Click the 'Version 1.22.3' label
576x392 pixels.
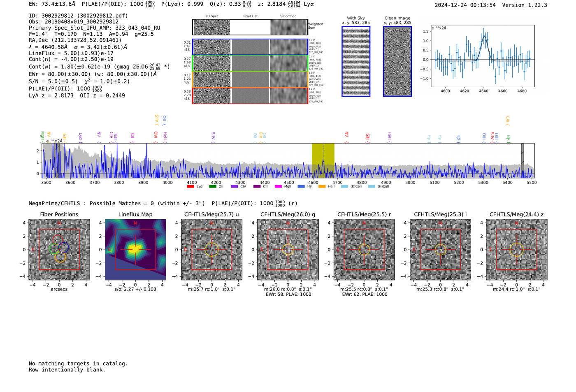pyautogui.click(x=525, y=5)
